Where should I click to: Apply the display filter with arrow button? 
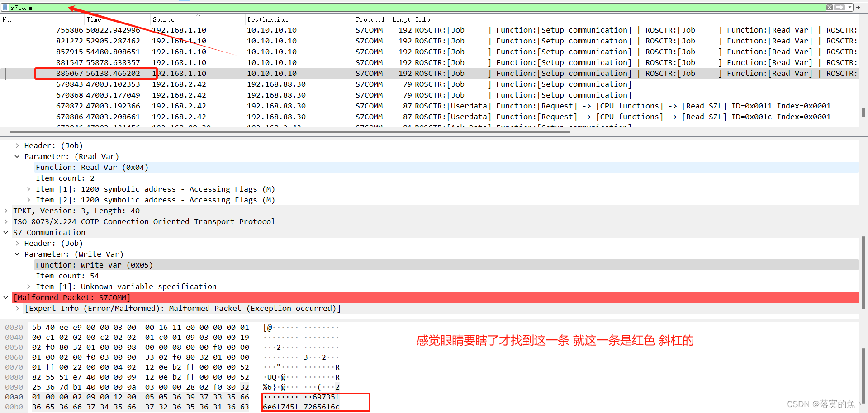[x=840, y=7]
